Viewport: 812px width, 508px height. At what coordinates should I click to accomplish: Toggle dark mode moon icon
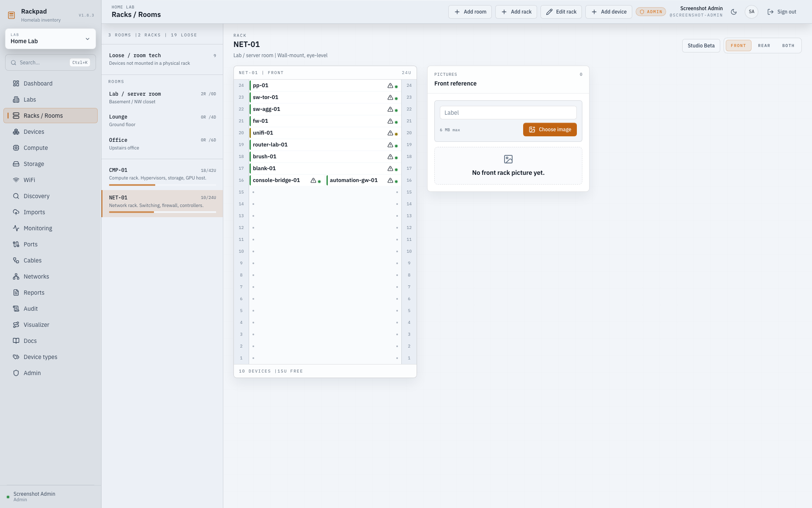pyautogui.click(x=734, y=12)
